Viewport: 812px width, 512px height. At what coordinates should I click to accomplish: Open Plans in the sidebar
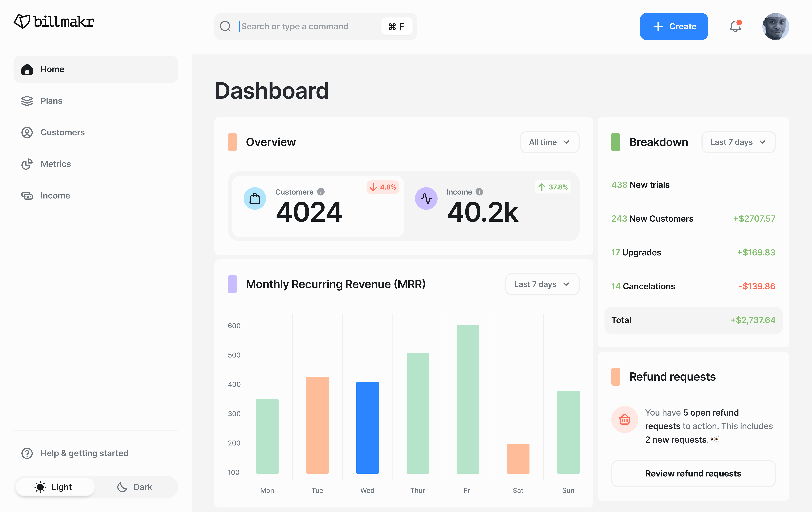tap(96, 101)
